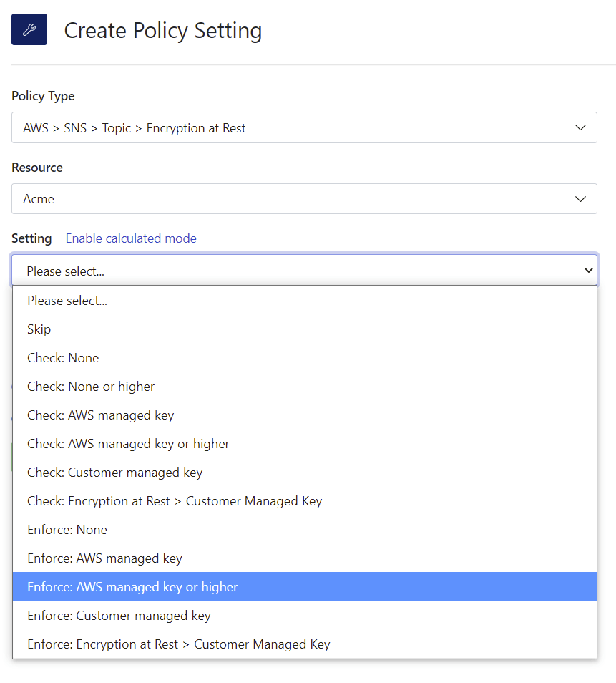Choose the Please select... list option
Screen dimensions: 616x683
(x=304, y=301)
